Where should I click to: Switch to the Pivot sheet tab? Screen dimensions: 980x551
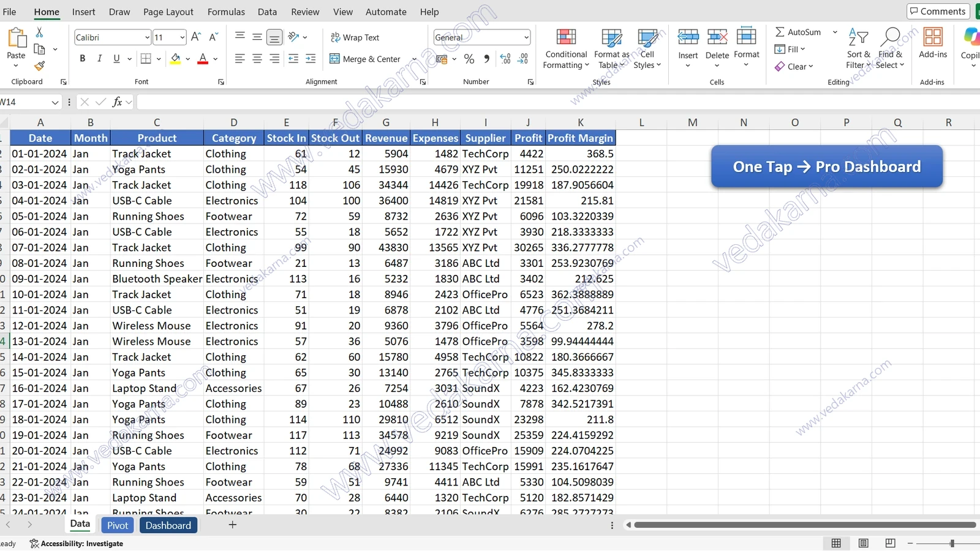click(118, 525)
